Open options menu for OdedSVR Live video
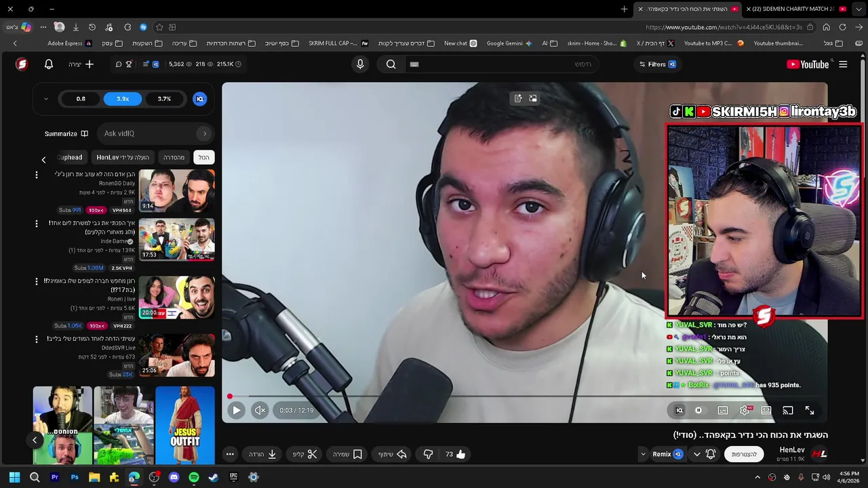Image resolution: width=868 pixels, height=488 pixels. pyautogui.click(x=37, y=339)
